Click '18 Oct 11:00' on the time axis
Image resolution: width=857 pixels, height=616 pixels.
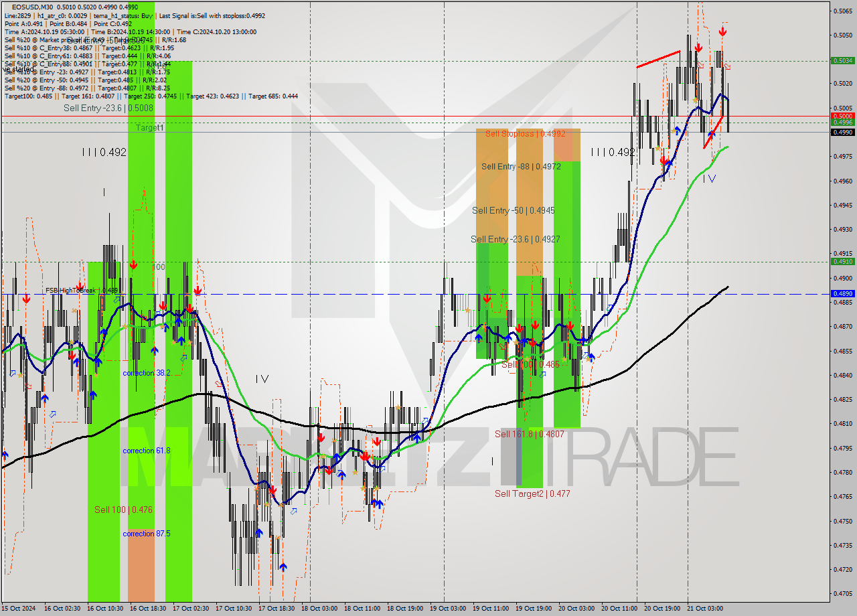tap(362, 609)
